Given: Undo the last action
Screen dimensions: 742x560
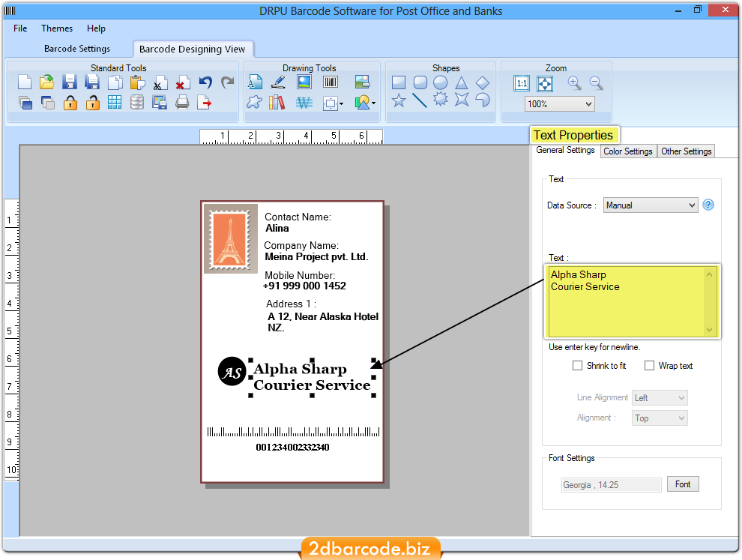Looking at the screenshot, I should 205,82.
